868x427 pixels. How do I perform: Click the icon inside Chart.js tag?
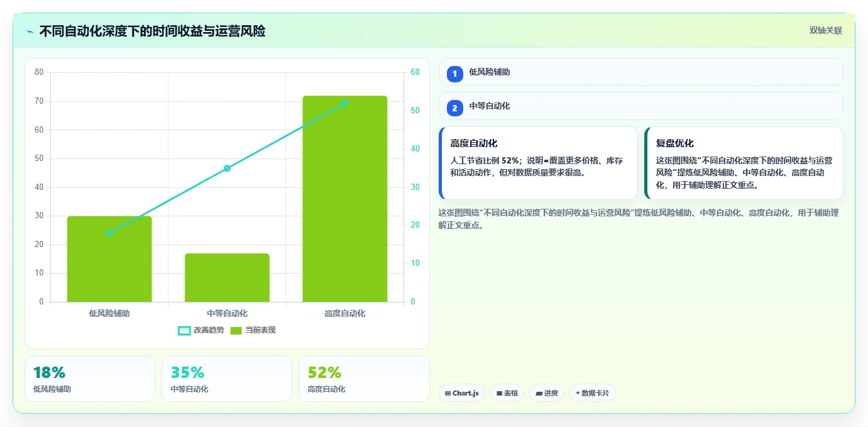tap(448, 393)
